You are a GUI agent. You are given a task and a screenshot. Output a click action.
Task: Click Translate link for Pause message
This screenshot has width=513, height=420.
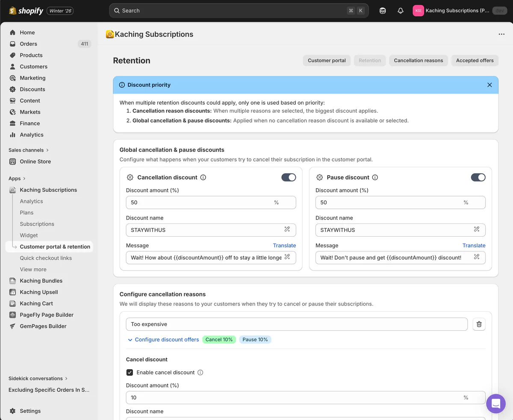(x=474, y=246)
